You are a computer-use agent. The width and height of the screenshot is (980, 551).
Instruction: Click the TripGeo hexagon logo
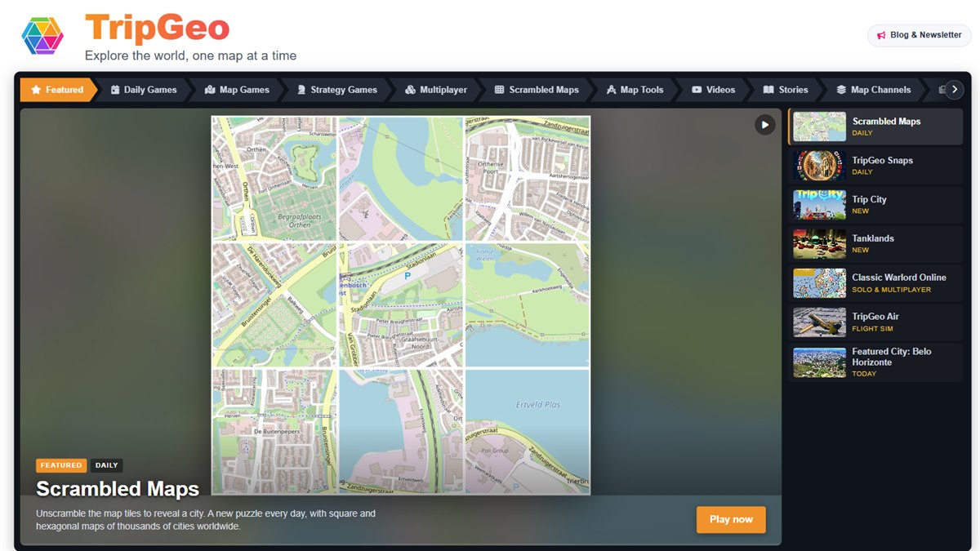tap(42, 34)
